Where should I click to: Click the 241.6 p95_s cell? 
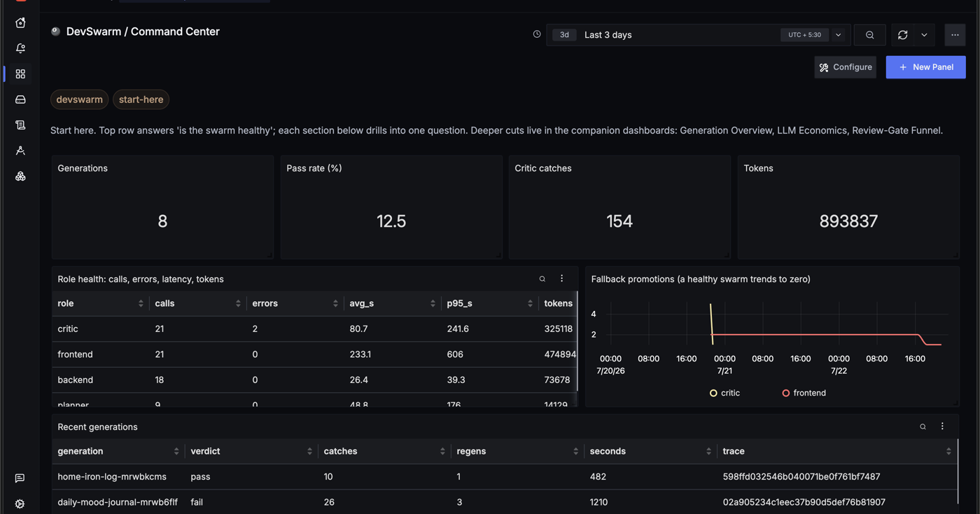click(x=458, y=329)
